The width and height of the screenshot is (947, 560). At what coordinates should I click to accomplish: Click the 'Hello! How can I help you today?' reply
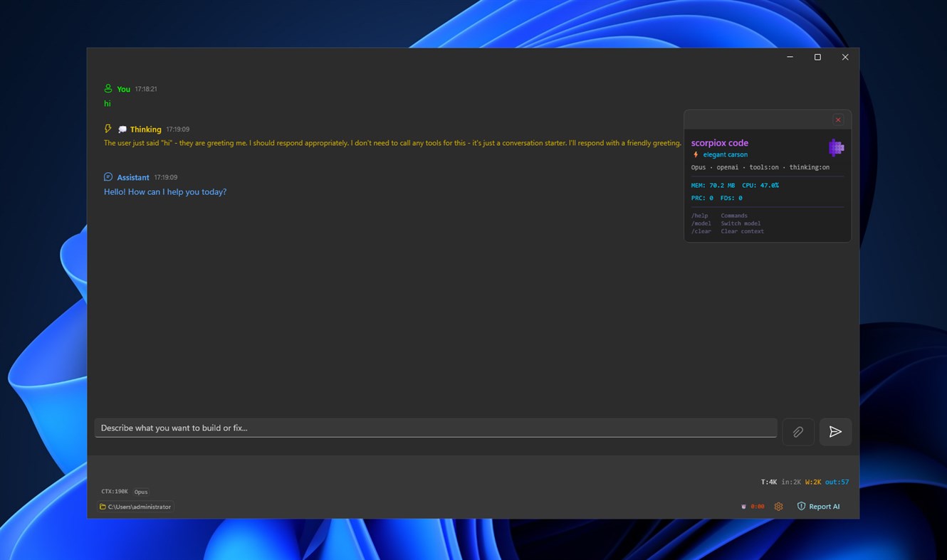pyautogui.click(x=165, y=192)
